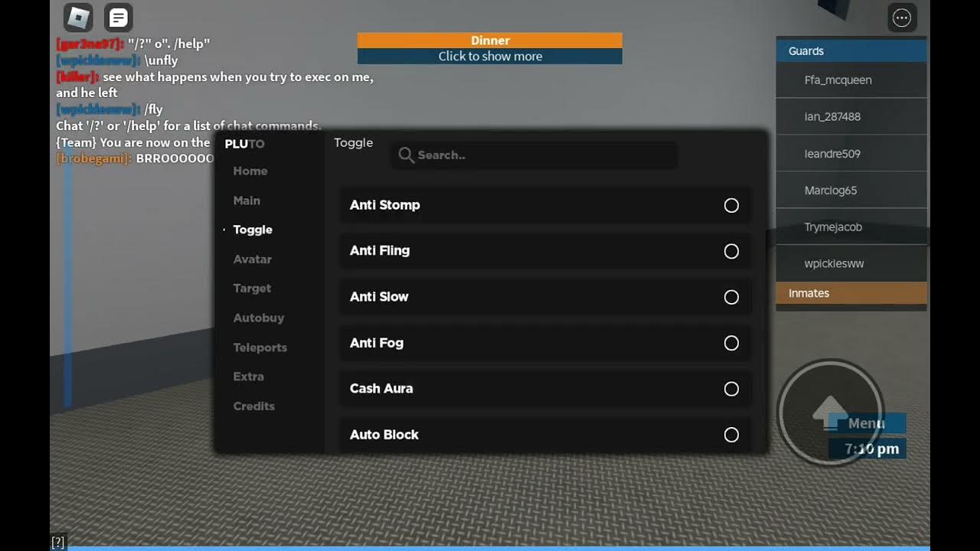Open the Teleports section
Viewport: 980px width, 551px height.
point(260,347)
